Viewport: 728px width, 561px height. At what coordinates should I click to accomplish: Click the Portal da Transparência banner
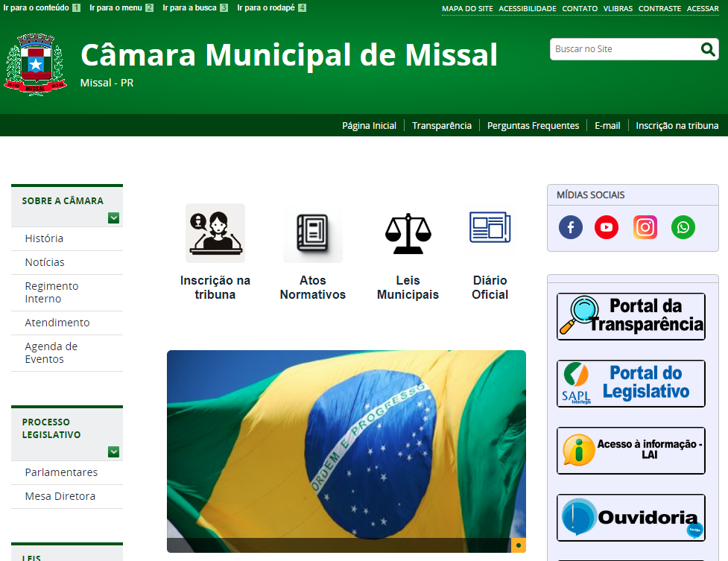coord(630,317)
